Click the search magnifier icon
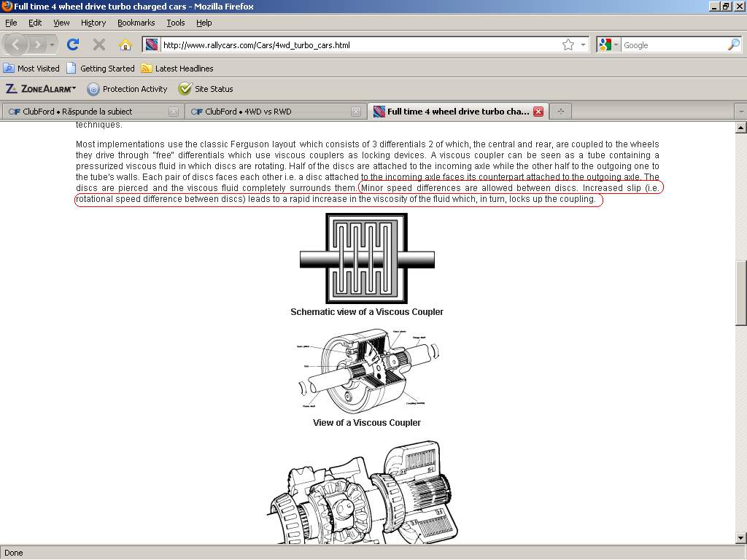 point(733,44)
